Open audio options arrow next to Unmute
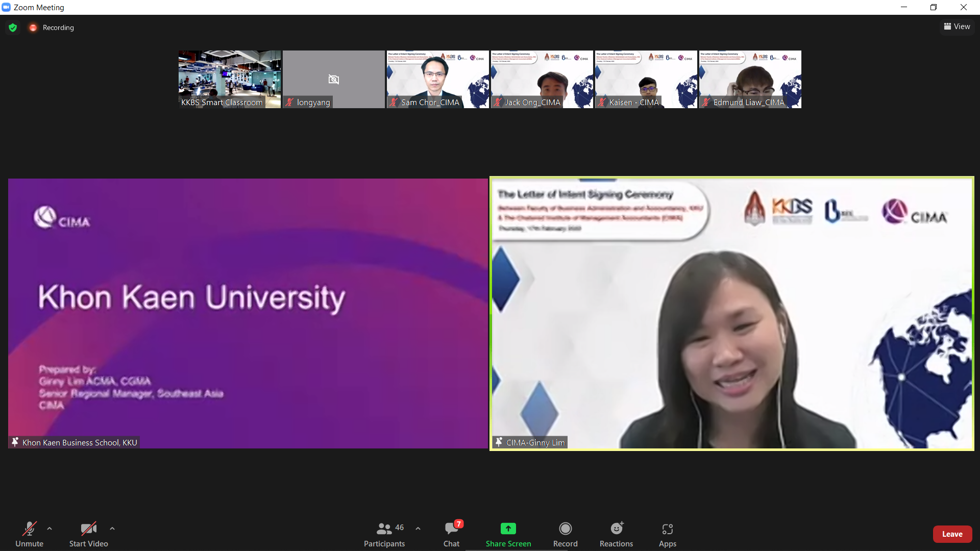Screen dimensions: 980x551 pyautogui.click(x=50, y=529)
